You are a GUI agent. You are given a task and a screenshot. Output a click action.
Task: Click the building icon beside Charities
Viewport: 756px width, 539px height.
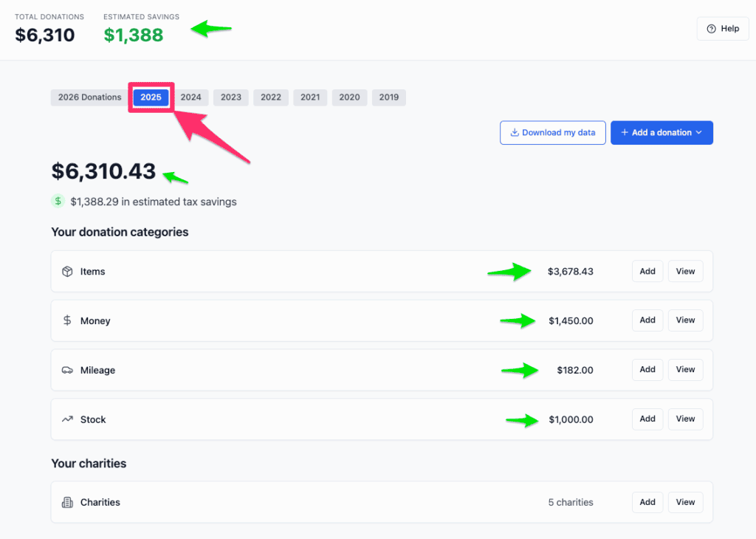(x=67, y=503)
